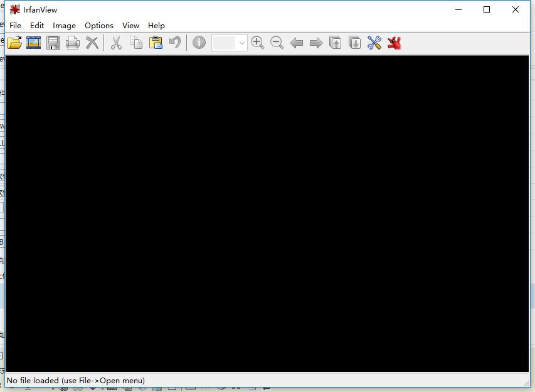Image resolution: width=535 pixels, height=392 pixels.
Task: Advance to next file with the right arrow
Action: pos(315,43)
